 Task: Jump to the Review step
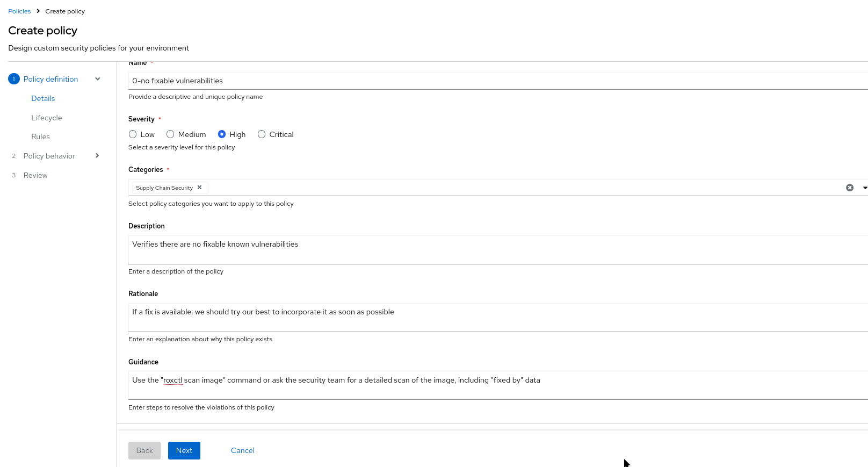[x=35, y=175]
